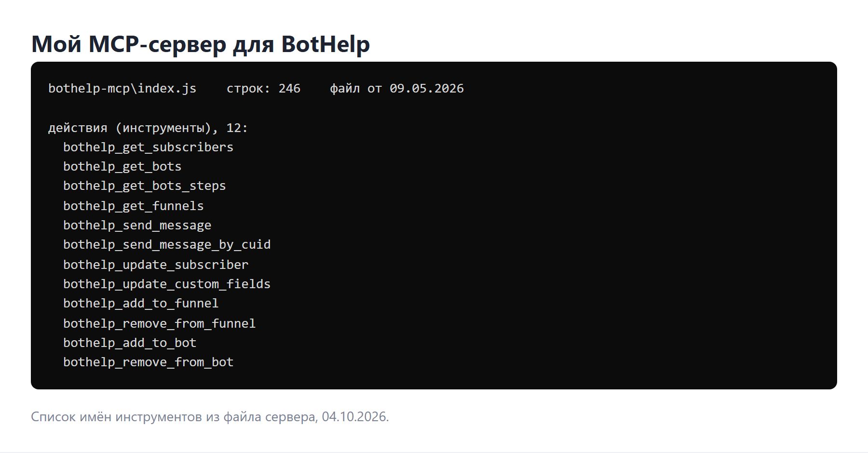The width and height of the screenshot is (868, 453).
Task: Click the heading "Мой MCP-сервер для BotHelp"
Action: click(201, 44)
